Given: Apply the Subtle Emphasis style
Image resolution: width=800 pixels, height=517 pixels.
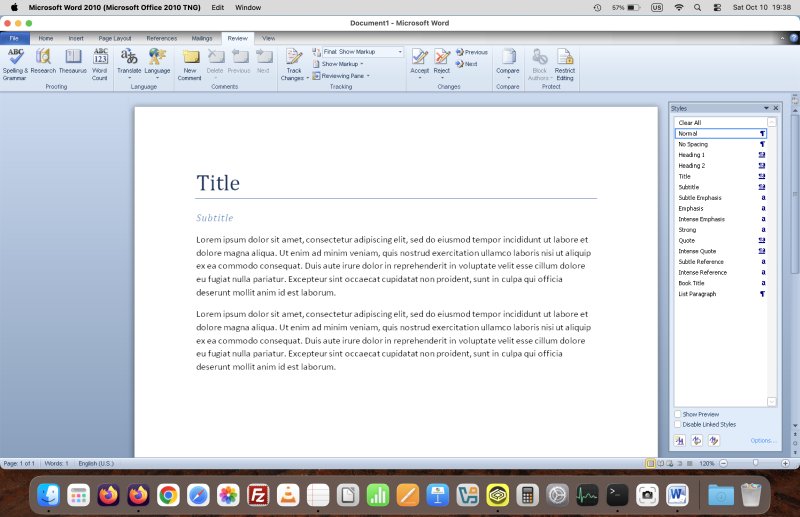Looking at the screenshot, I should point(720,198).
